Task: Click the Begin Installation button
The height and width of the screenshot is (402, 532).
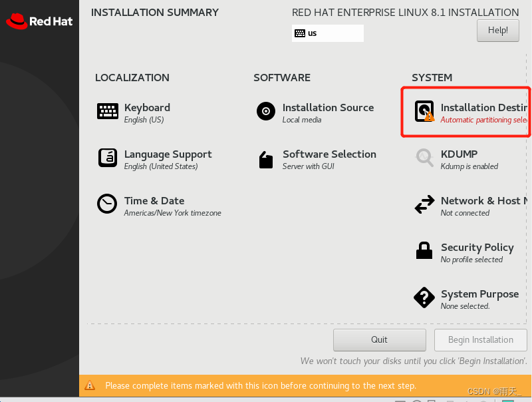Action: pyautogui.click(x=480, y=340)
